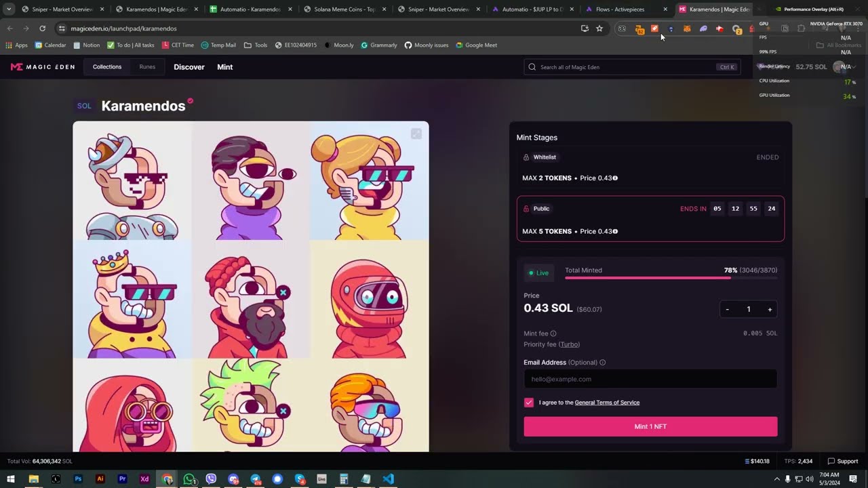Open the Phantom ghost extension
Screen dimensions: 868x488
click(x=703, y=28)
